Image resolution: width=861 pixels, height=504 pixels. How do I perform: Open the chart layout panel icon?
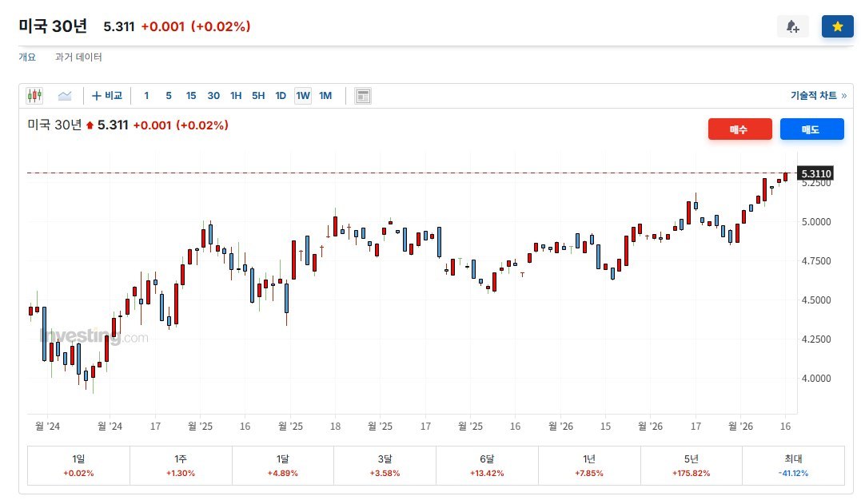point(362,96)
